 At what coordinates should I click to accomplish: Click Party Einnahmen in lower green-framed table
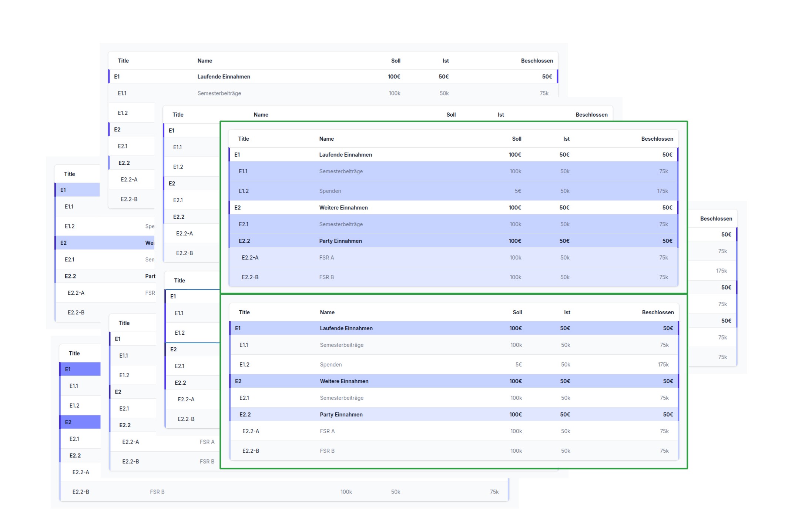point(341,415)
